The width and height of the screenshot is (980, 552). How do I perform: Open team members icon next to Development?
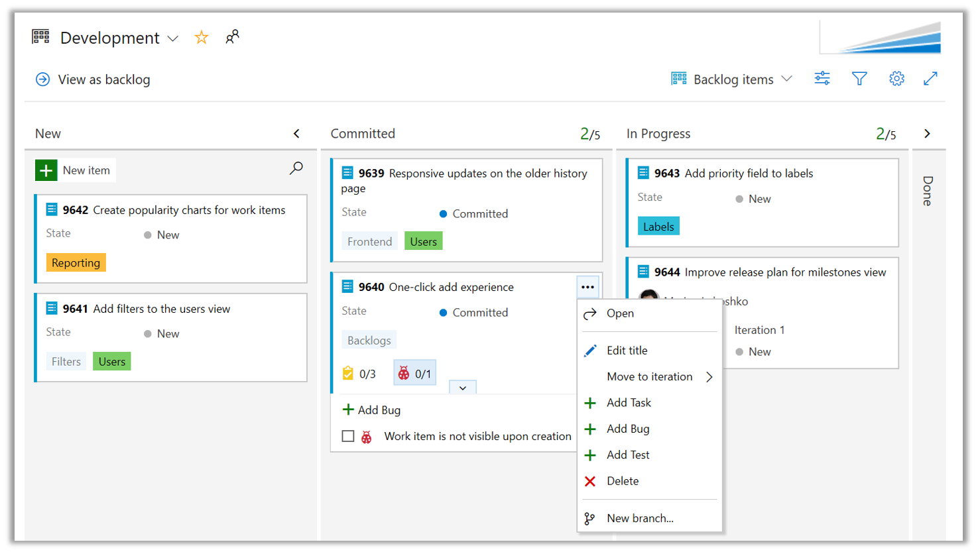tap(232, 37)
